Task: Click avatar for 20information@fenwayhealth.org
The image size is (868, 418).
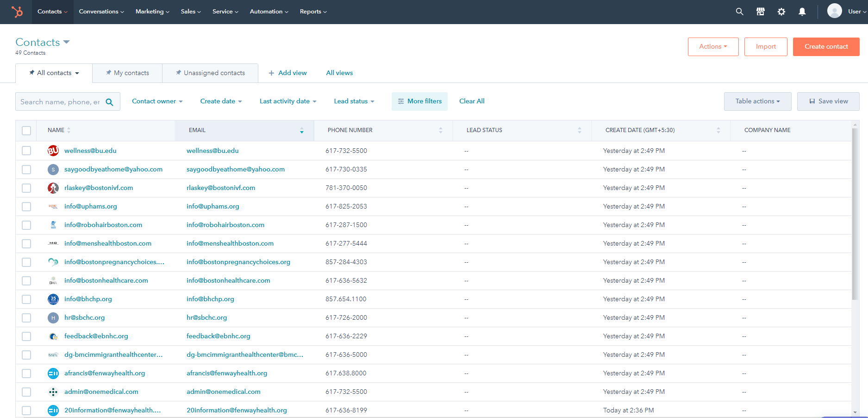Action: (53, 410)
